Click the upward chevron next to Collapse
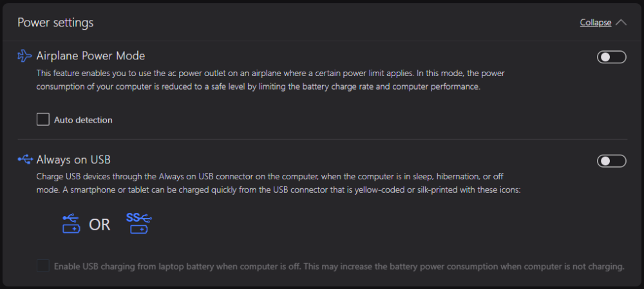The width and height of the screenshot is (644, 289). click(x=621, y=23)
